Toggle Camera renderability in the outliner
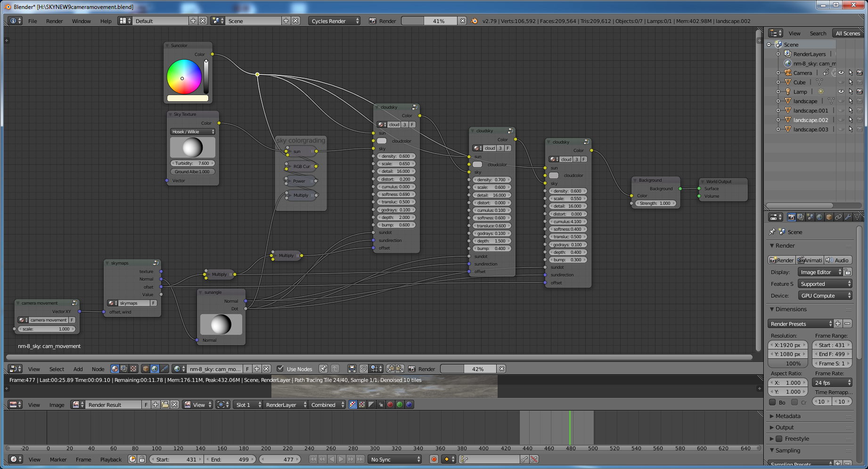Screen dimensions: 868x469 click(x=860, y=73)
